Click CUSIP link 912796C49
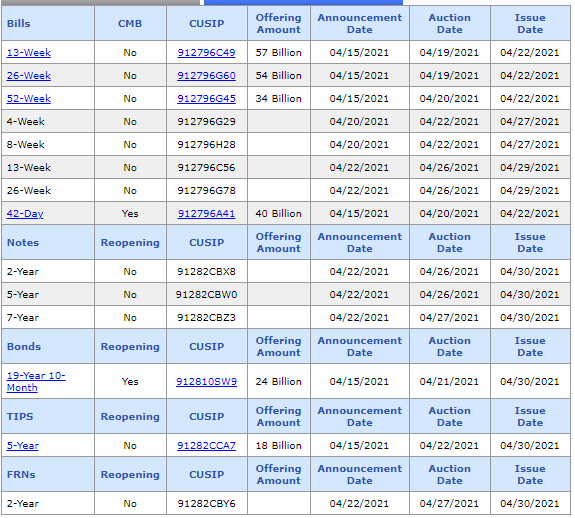The height and width of the screenshot is (518, 575). point(206,53)
